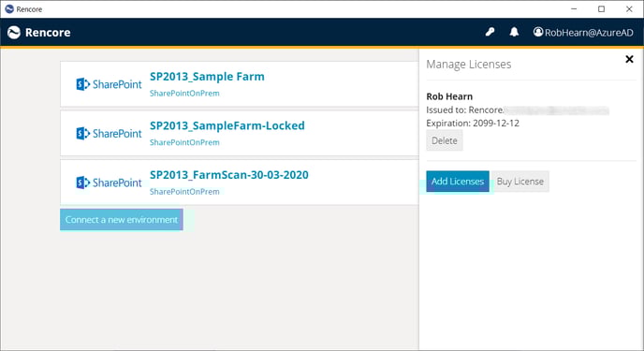
Task: Click the Rencore app icon in title bar
Action: tap(9, 9)
